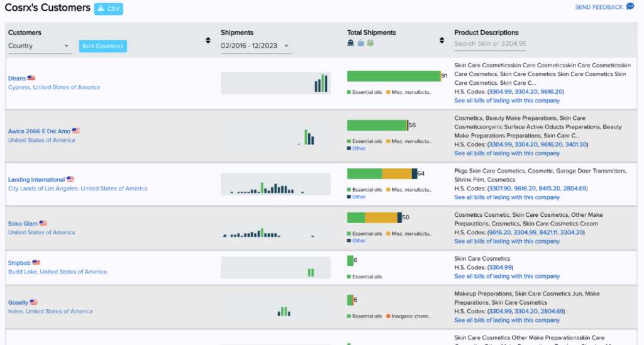This screenshot has width=644, height=345.
Task: Click Shipbob shipments history chart
Action: point(275,268)
